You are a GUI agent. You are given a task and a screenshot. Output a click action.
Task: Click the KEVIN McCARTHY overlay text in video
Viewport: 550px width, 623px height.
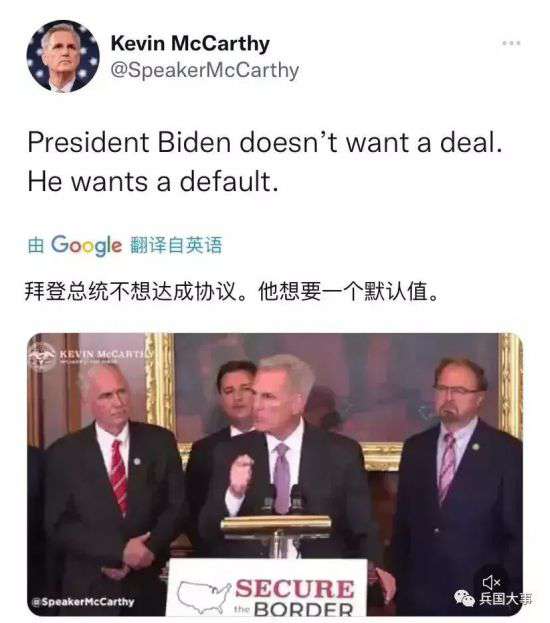(x=107, y=354)
